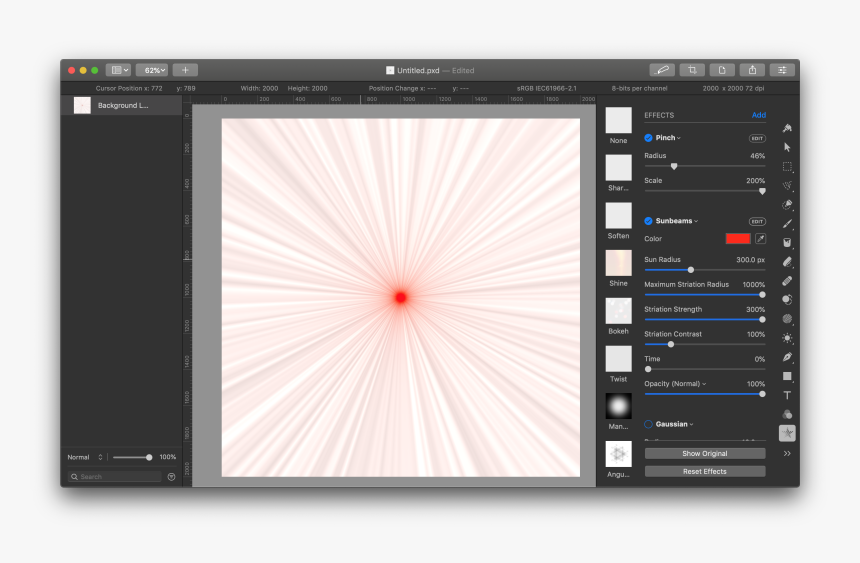The height and width of the screenshot is (563, 860).
Task: Click the Time slider handle
Action: (x=648, y=369)
